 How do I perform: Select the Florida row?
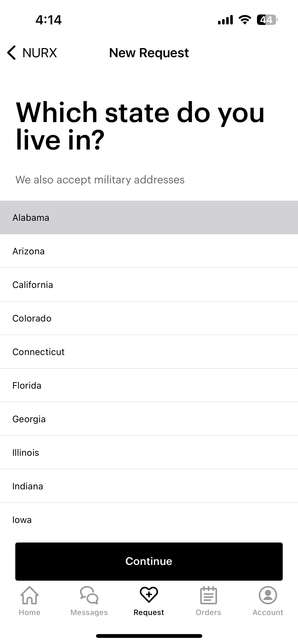[x=149, y=385]
